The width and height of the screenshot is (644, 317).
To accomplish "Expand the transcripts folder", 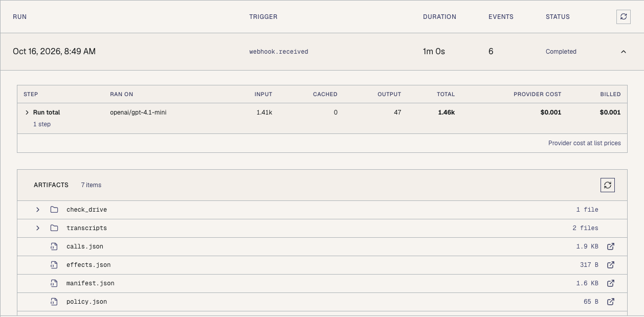I will click(38, 228).
